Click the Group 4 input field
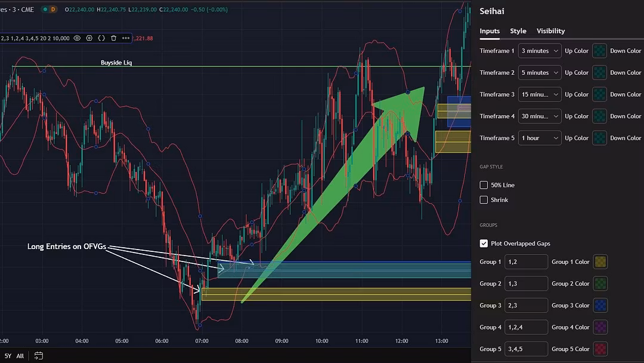 coord(526,327)
